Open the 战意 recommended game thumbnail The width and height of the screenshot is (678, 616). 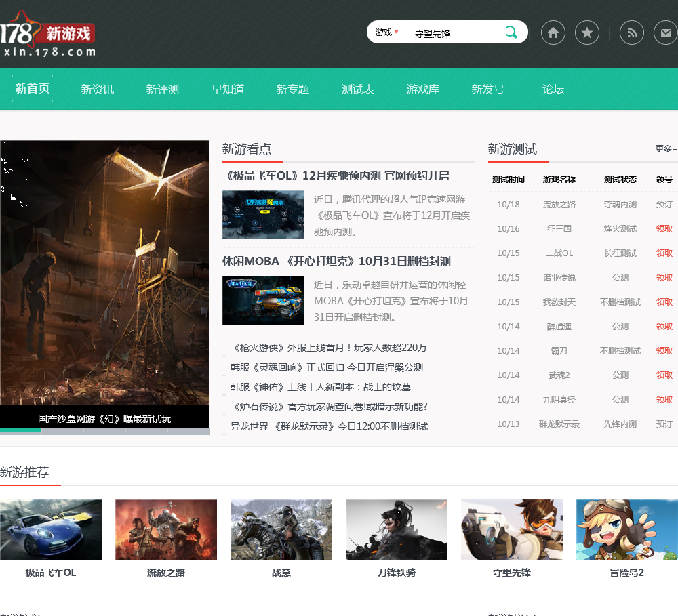pyautogui.click(x=281, y=530)
